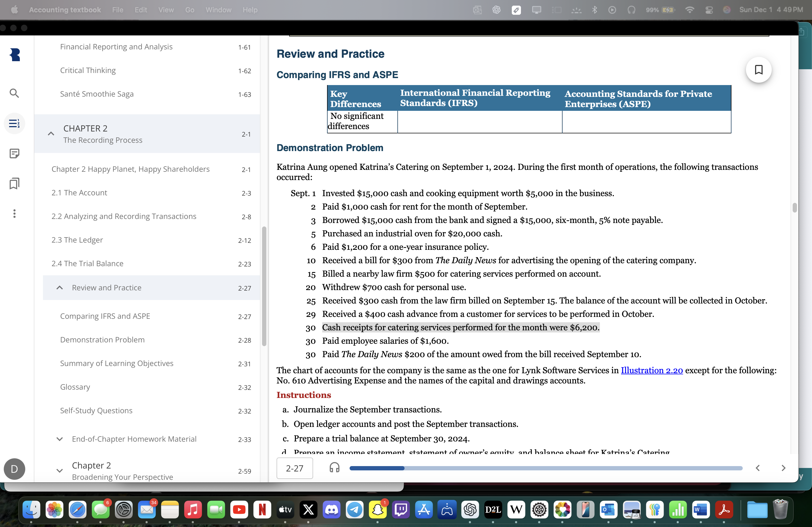The height and width of the screenshot is (527, 812).
Task: Open Twitch from the dock
Action: 401,510
